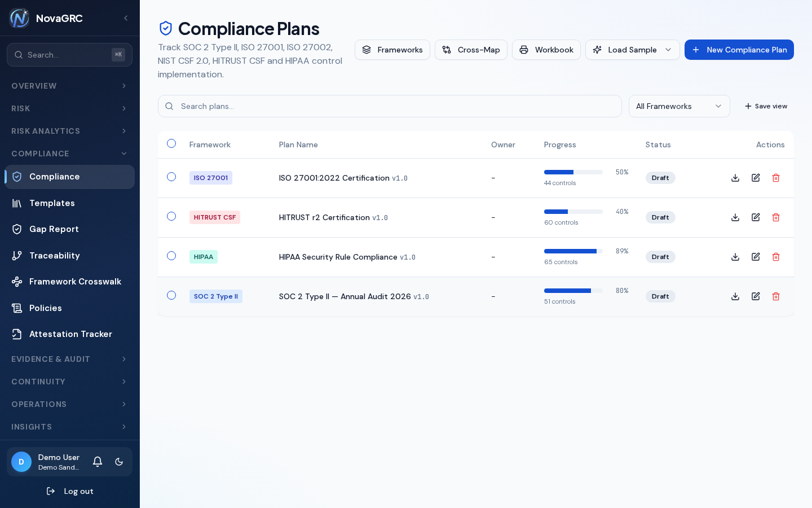The image size is (812, 508).
Task: Click the green HIPAA framework badge
Action: (x=204, y=257)
